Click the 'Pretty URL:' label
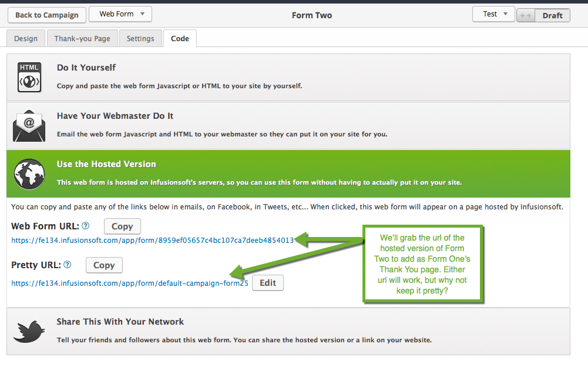 coord(36,265)
